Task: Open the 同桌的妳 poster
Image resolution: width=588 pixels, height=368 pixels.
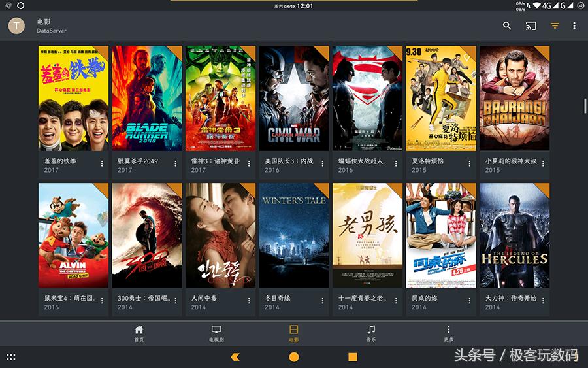Action: 441,235
